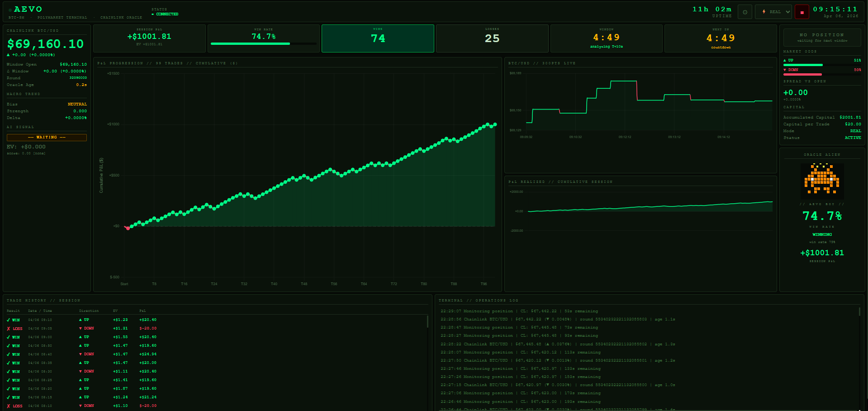Screen dimensions: 868x411
Task: Click the last data point on P&L chart
Action: tap(495, 124)
